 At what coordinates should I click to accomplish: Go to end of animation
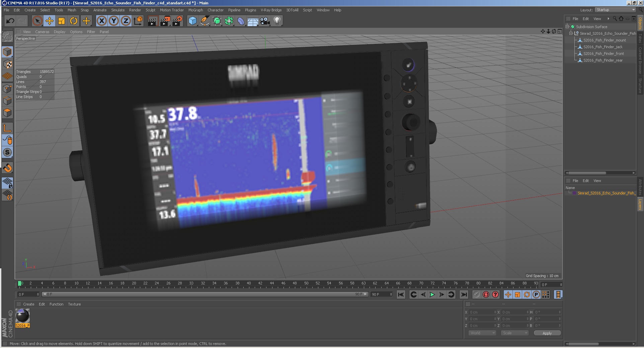pos(464,294)
